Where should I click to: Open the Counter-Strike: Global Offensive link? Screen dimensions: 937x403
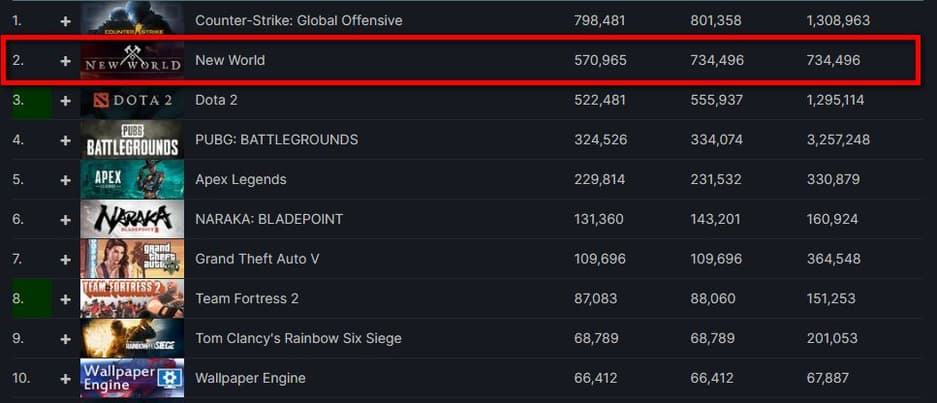(298, 20)
